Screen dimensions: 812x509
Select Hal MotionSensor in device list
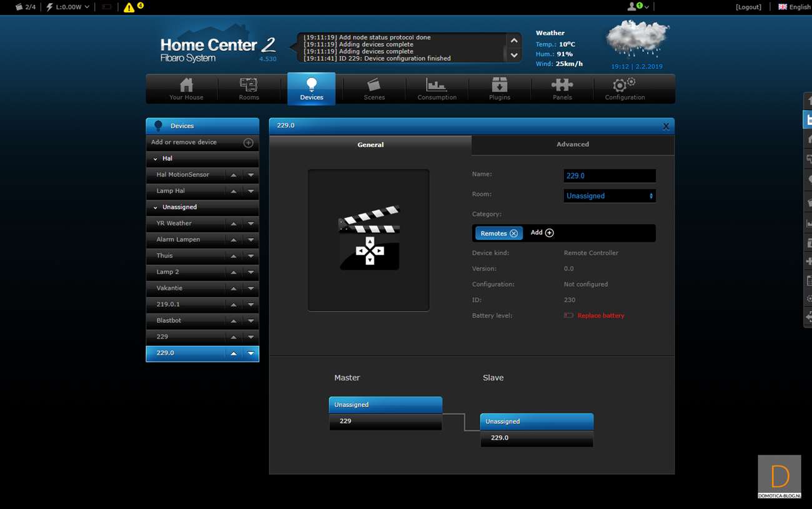click(183, 175)
